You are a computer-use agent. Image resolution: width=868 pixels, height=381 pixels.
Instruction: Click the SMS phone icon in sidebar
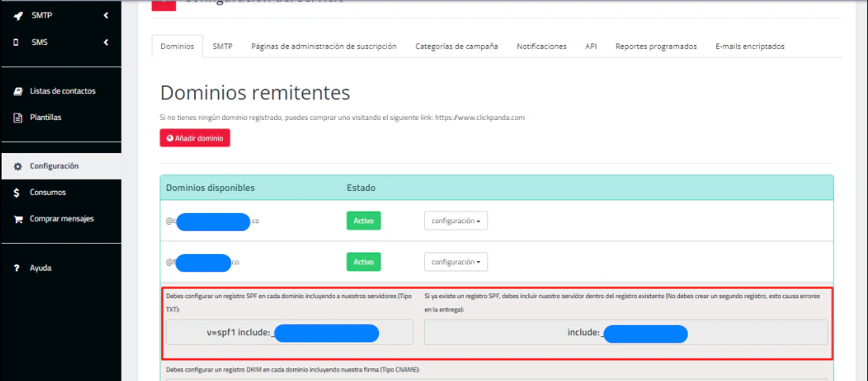pos(16,42)
